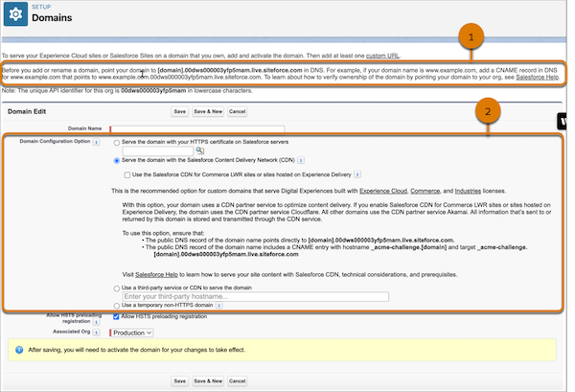Click the HTTPS certificate lookup field
The width and height of the screenshot is (575, 392).
coord(158,150)
